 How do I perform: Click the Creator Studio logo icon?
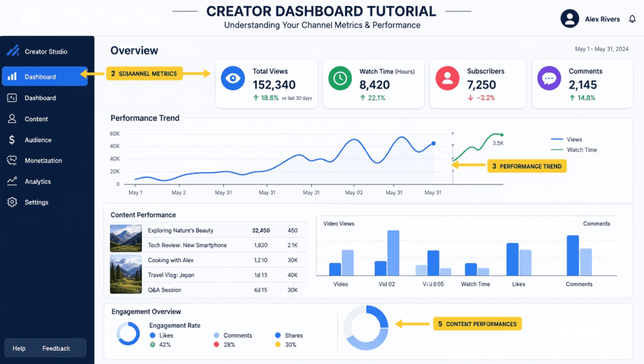tap(13, 50)
